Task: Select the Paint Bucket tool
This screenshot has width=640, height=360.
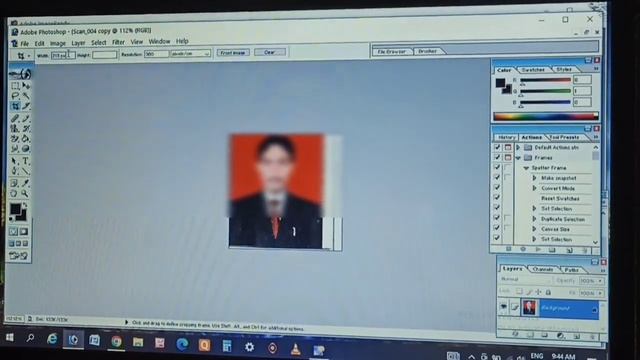Action: 26,139
